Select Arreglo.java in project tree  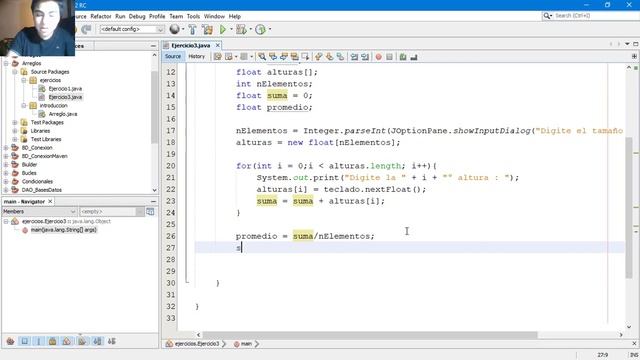[x=63, y=114]
